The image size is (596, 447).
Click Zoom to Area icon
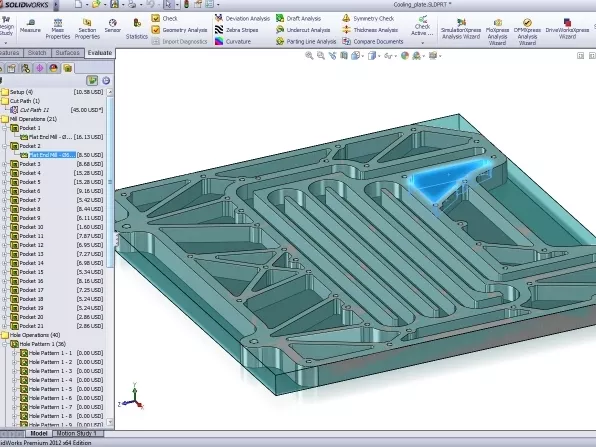click(x=321, y=56)
